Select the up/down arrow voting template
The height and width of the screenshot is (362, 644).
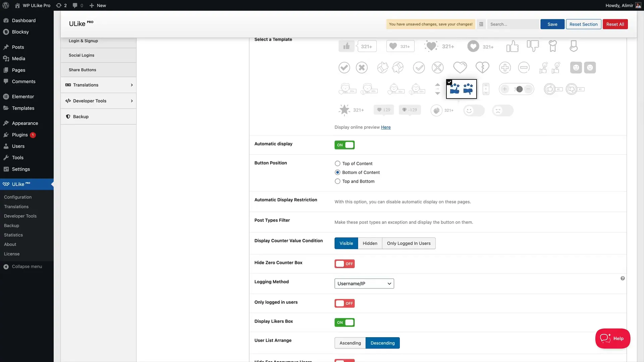[437, 89]
